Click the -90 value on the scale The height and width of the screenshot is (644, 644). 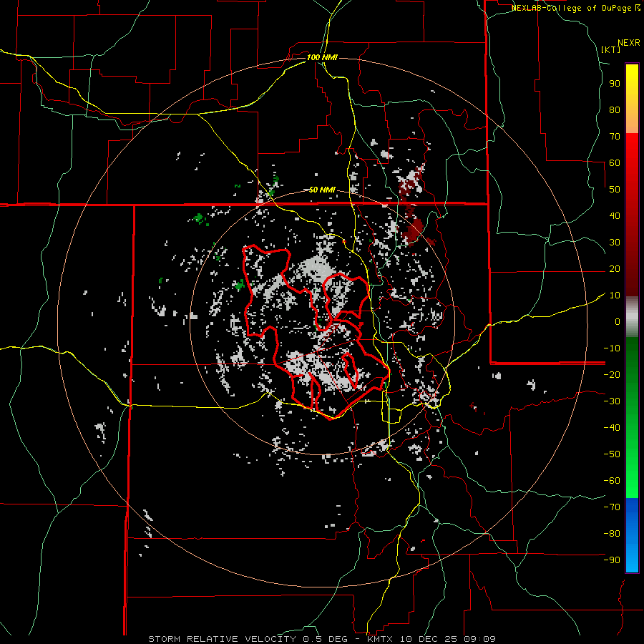610,560
